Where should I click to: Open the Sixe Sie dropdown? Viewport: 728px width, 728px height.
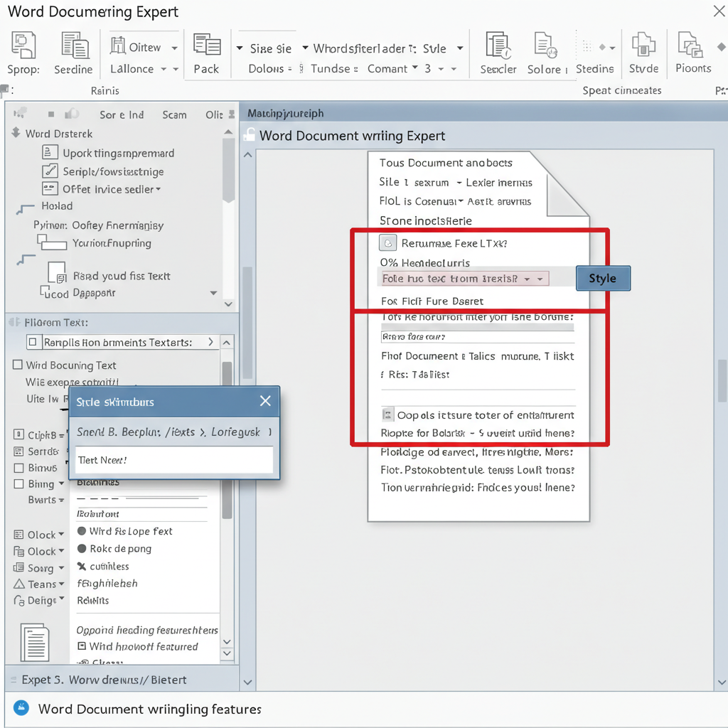click(240, 48)
